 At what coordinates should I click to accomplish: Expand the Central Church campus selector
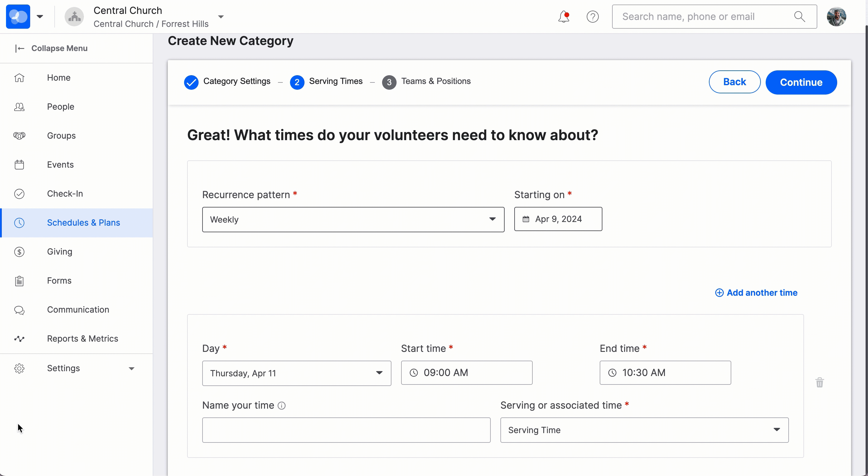221,17
